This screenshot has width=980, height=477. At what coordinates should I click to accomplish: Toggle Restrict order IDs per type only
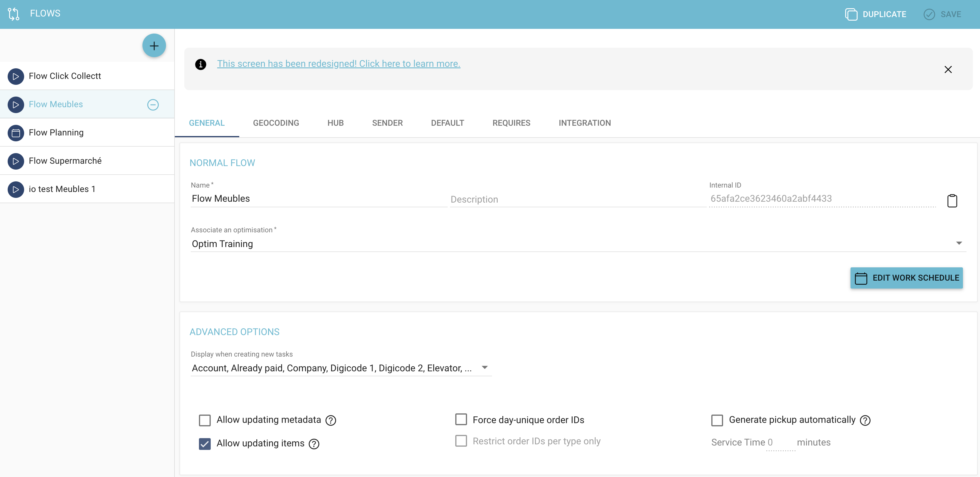pos(461,441)
